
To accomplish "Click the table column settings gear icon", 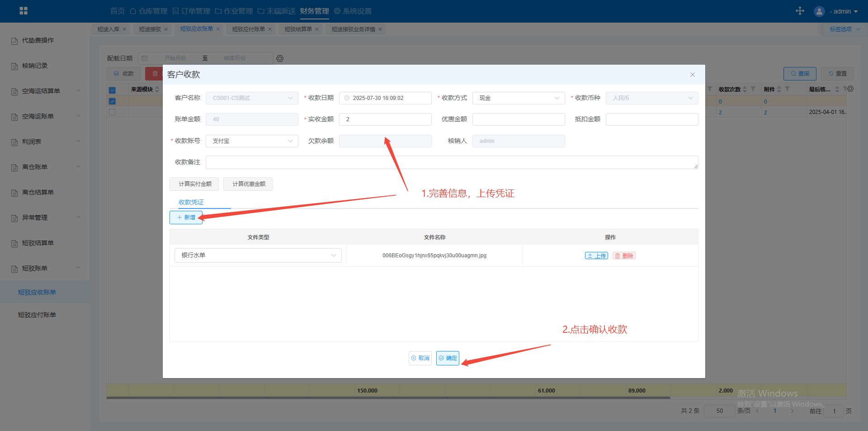I will point(850,89).
